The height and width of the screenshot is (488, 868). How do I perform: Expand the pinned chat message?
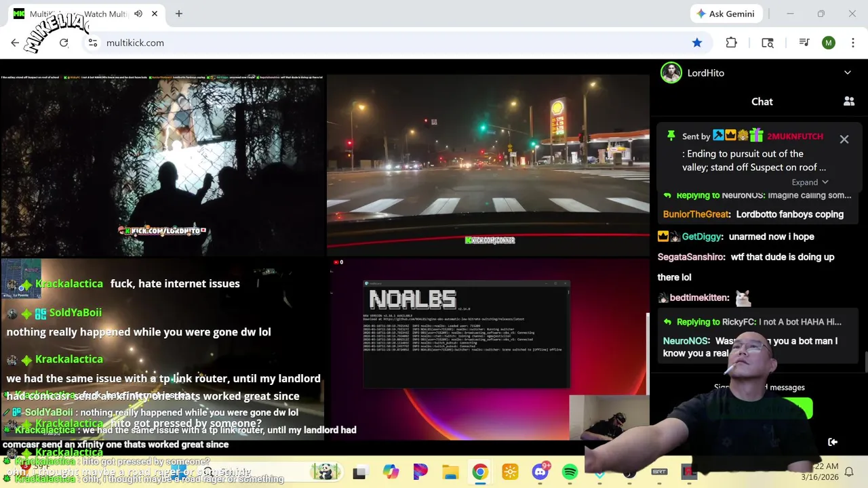810,182
